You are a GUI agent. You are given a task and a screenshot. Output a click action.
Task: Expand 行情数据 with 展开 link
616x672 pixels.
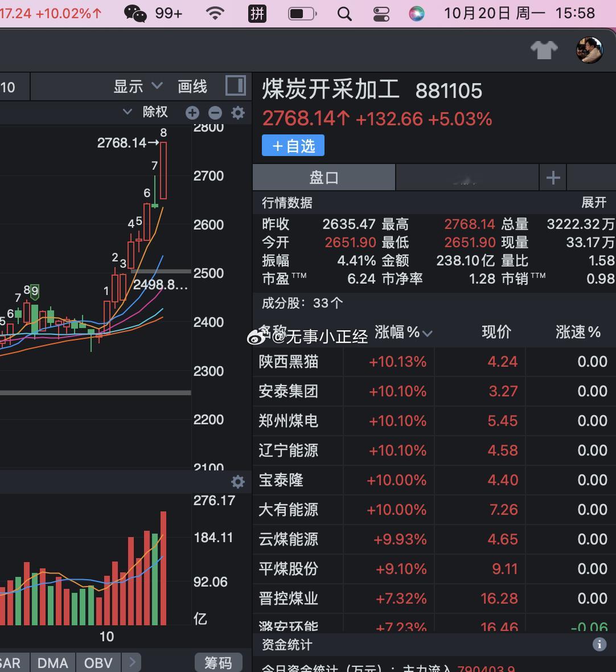pyautogui.click(x=593, y=203)
